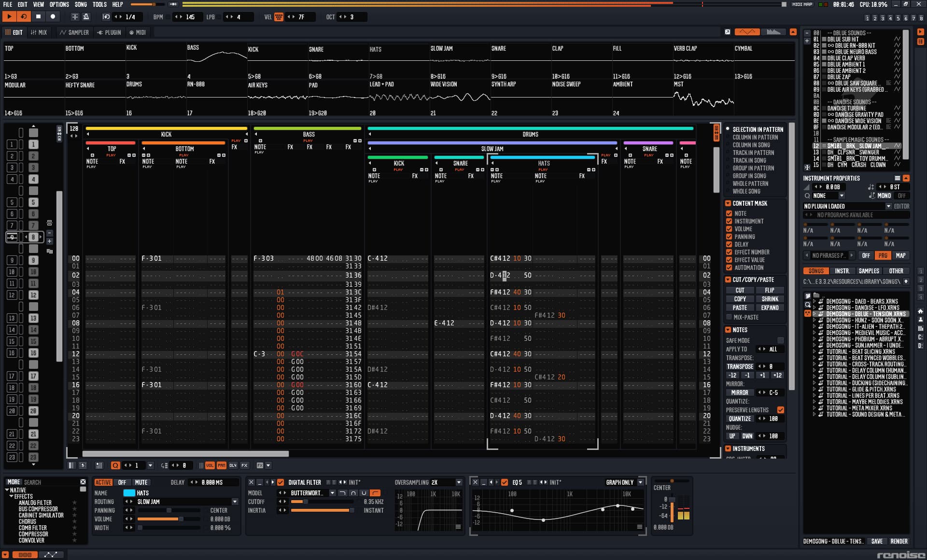The width and height of the screenshot is (927, 560).
Task: Start playback with the Play button
Action: (9, 16)
